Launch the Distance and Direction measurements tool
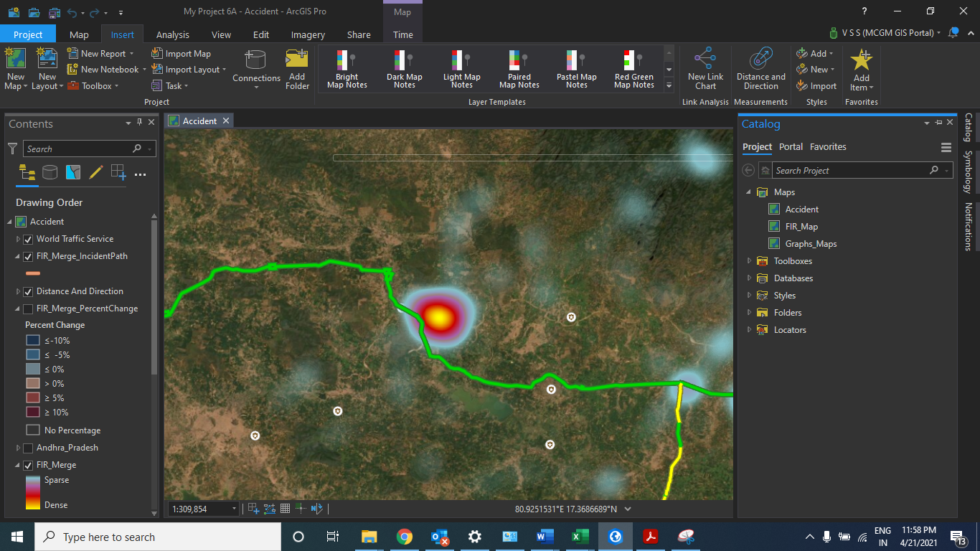 pyautogui.click(x=760, y=68)
